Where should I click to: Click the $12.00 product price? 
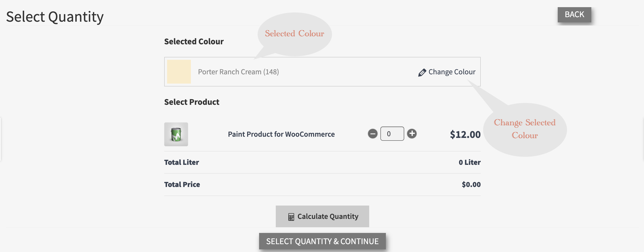tap(465, 134)
